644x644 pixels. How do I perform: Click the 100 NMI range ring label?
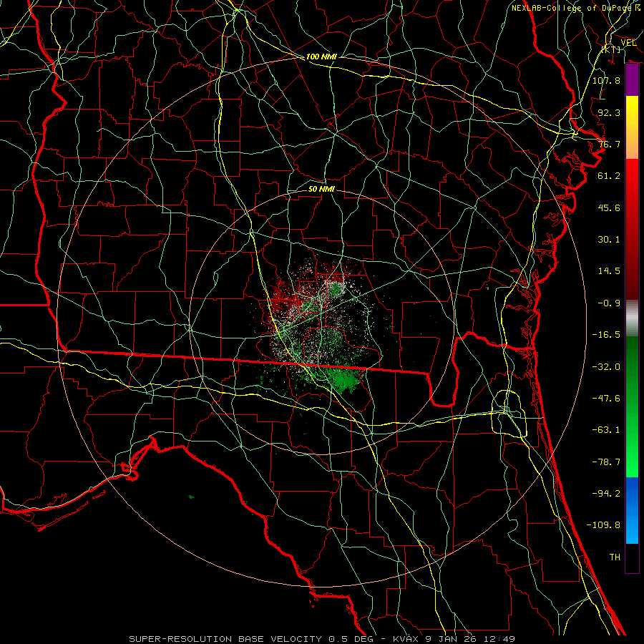321,57
